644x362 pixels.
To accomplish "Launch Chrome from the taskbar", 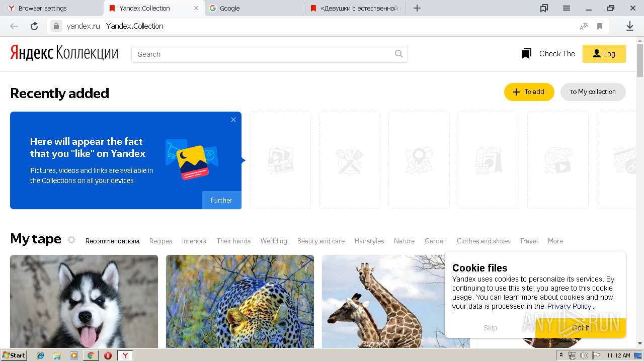I will click(91, 355).
